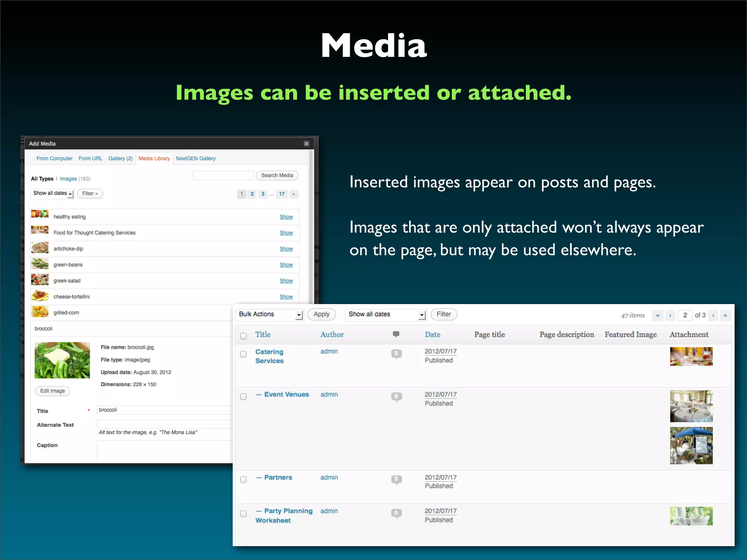Viewport: 747px width, 560px height.
Task: Open comment count bubble for Party Planning Worksheet
Action: click(396, 513)
